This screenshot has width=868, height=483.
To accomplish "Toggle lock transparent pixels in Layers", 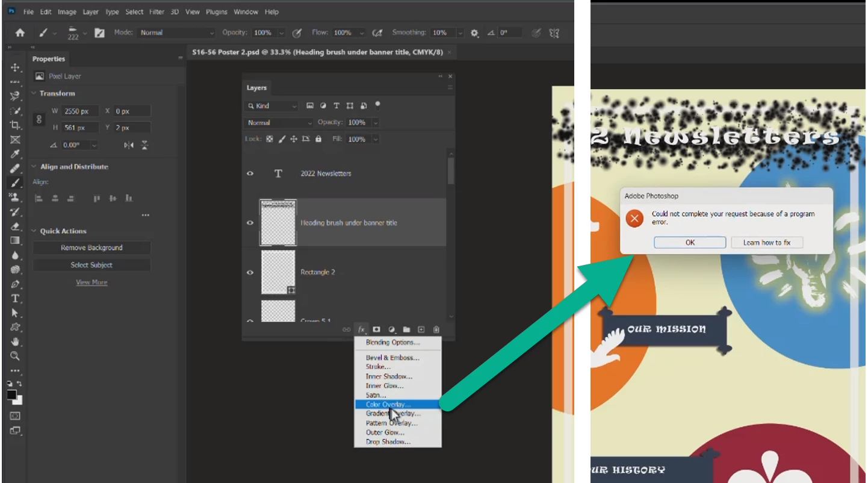I will (270, 139).
